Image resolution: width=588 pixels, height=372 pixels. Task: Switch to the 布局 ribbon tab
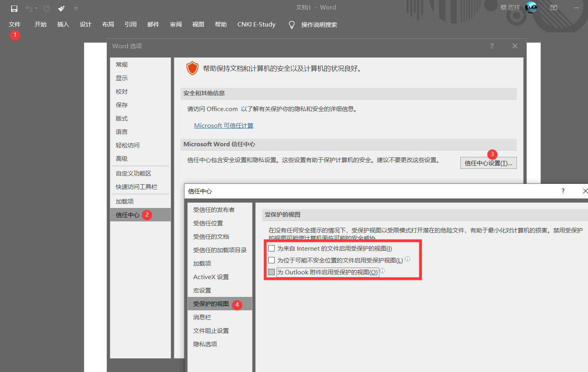pos(108,25)
